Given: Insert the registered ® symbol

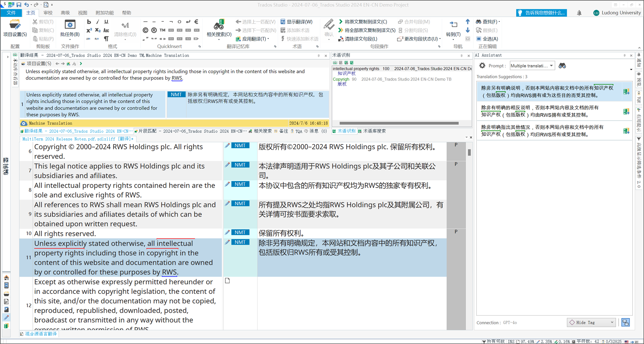Looking at the screenshot, I should (x=154, y=30).
